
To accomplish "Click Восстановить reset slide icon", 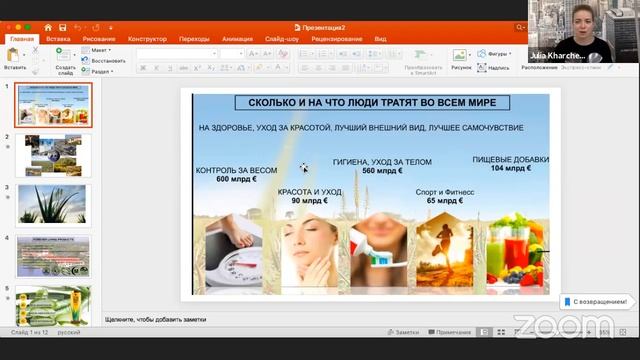I will coord(85,60).
